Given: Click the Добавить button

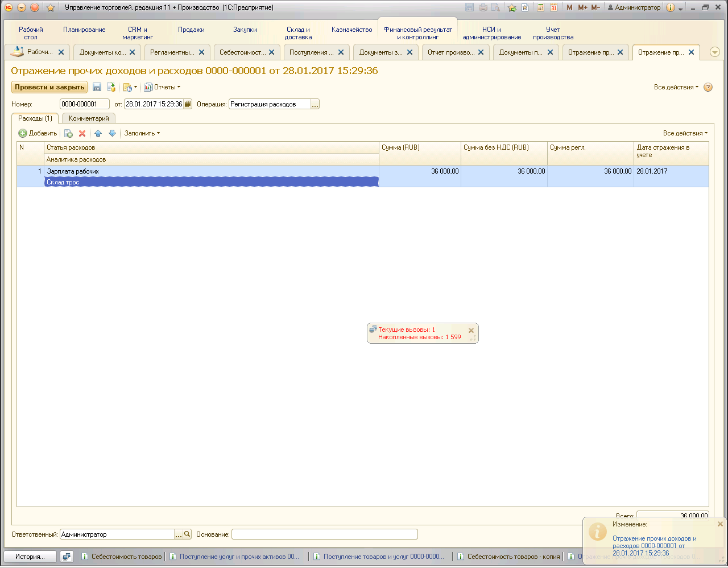Looking at the screenshot, I should coord(38,133).
